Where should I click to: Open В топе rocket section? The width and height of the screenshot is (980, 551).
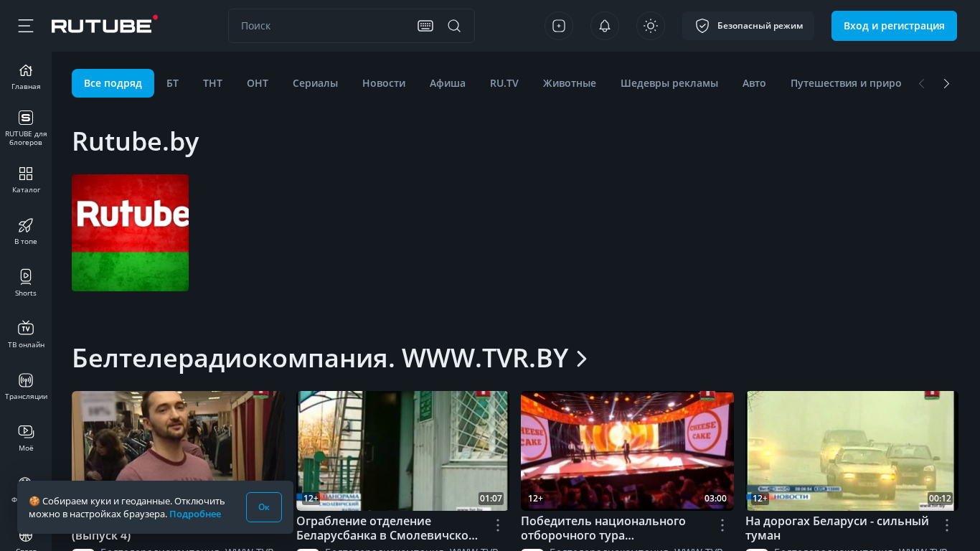pyautogui.click(x=26, y=232)
